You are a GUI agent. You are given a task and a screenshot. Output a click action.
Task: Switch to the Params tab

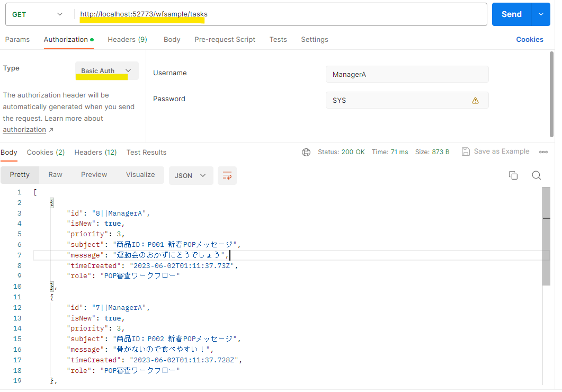tap(17, 39)
